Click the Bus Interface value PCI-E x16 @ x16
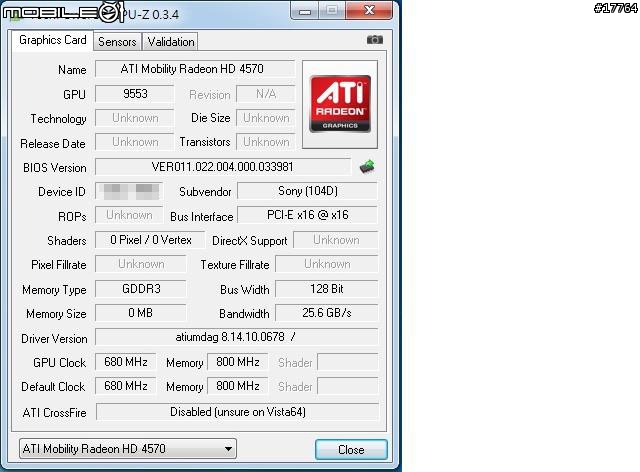 (307, 215)
